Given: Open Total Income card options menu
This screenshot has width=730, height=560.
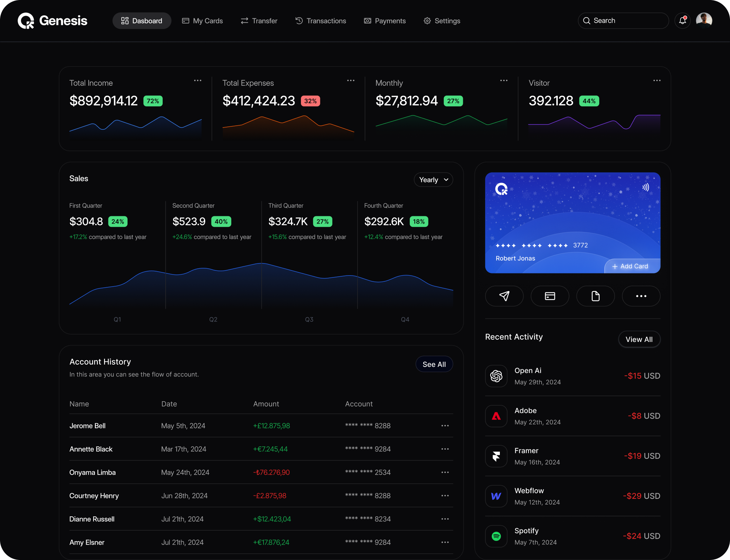Looking at the screenshot, I should [x=198, y=81].
